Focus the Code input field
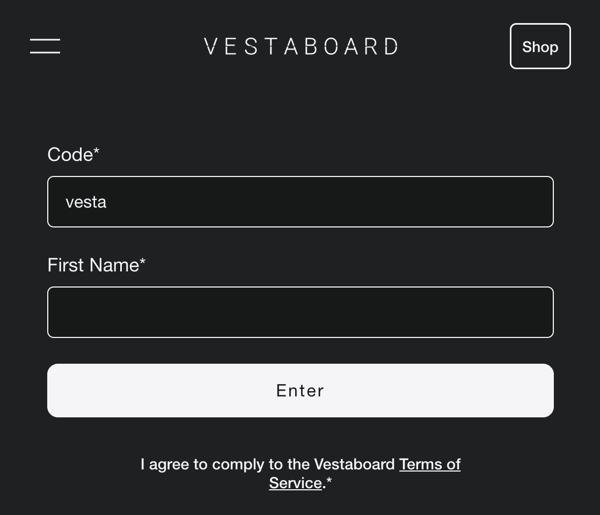This screenshot has width=600, height=515. [x=300, y=202]
